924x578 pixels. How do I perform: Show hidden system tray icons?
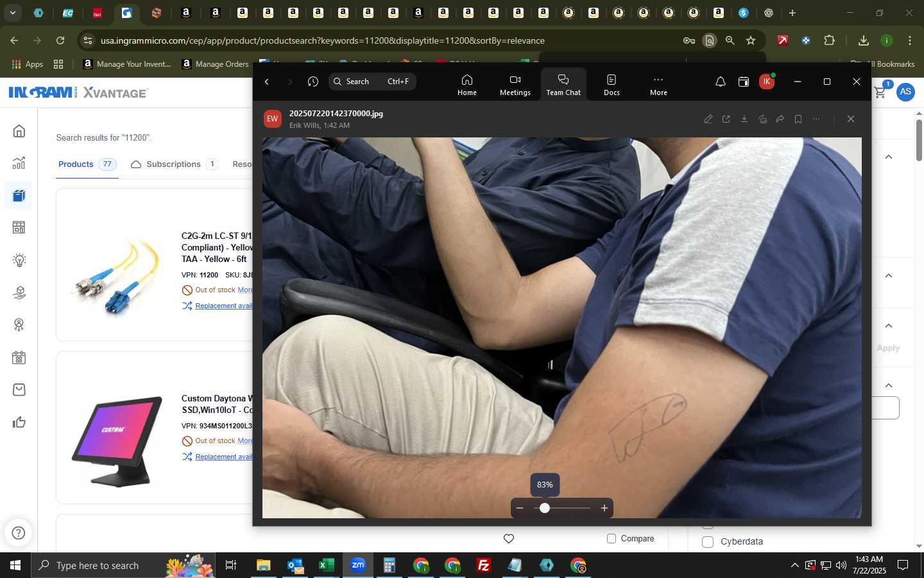794,565
